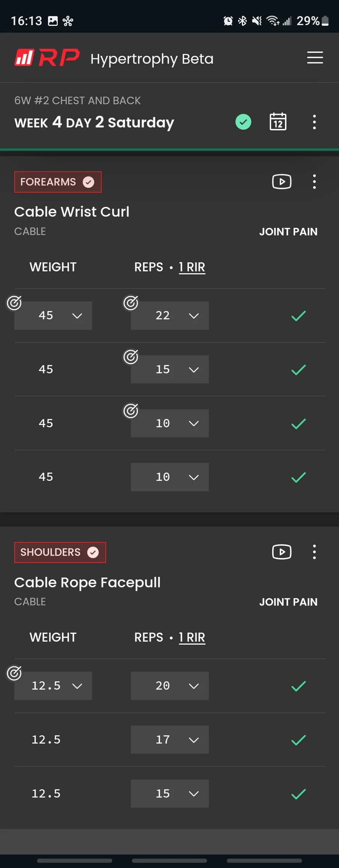Open the 12.5 weight dropdown
Viewport: 339px width, 868px height.
[53, 686]
